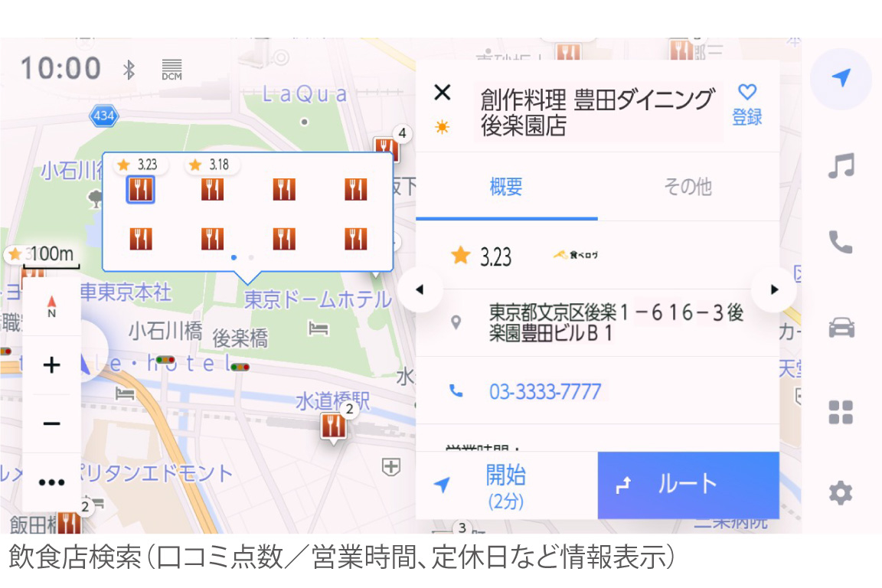Tap the Bluetooth status icon

pos(129,70)
